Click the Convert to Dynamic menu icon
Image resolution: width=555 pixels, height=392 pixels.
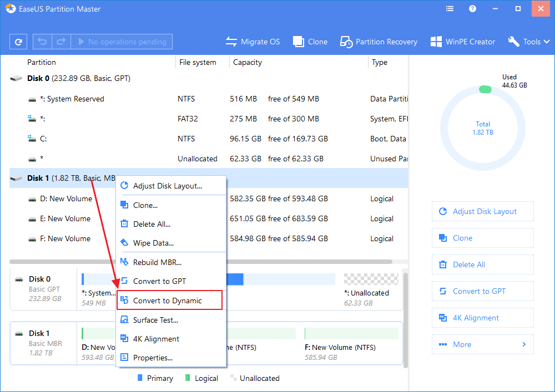tap(124, 300)
